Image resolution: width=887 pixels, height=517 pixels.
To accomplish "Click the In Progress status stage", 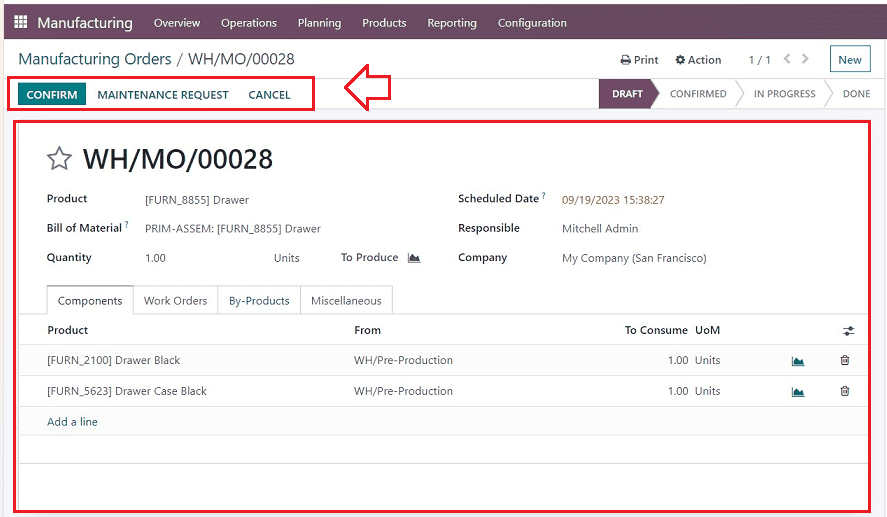I will pos(785,94).
